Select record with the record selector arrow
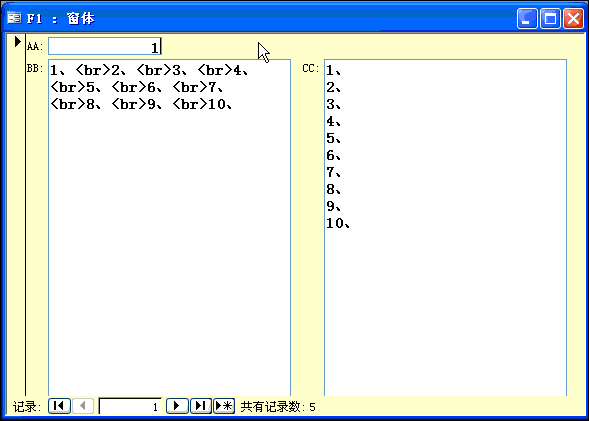Image resolution: width=589 pixels, height=421 pixels. (17, 41)
